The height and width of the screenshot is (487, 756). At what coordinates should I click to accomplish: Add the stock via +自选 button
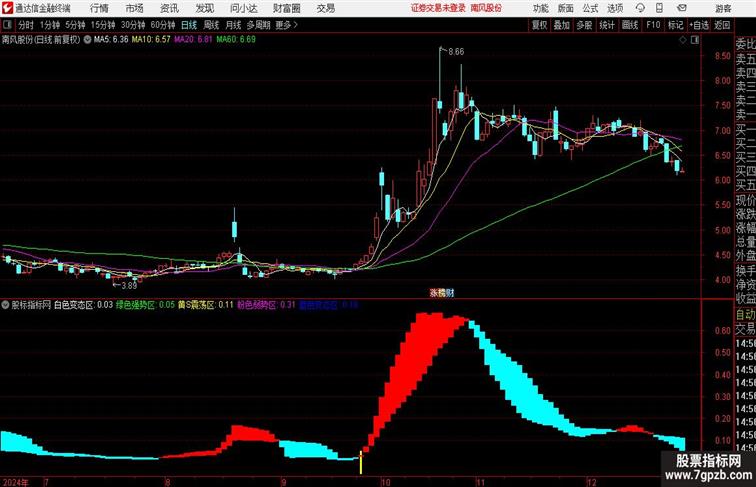(x=699, y=25)
